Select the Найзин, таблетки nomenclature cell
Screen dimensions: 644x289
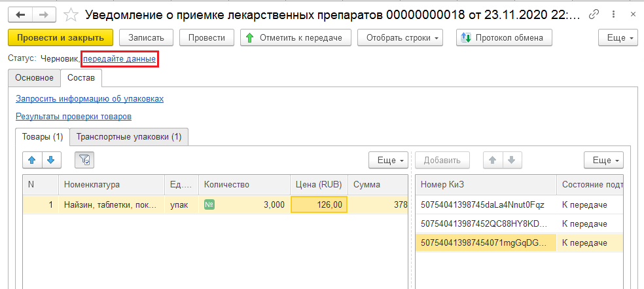pyautogui.click(x=112, y=204)
